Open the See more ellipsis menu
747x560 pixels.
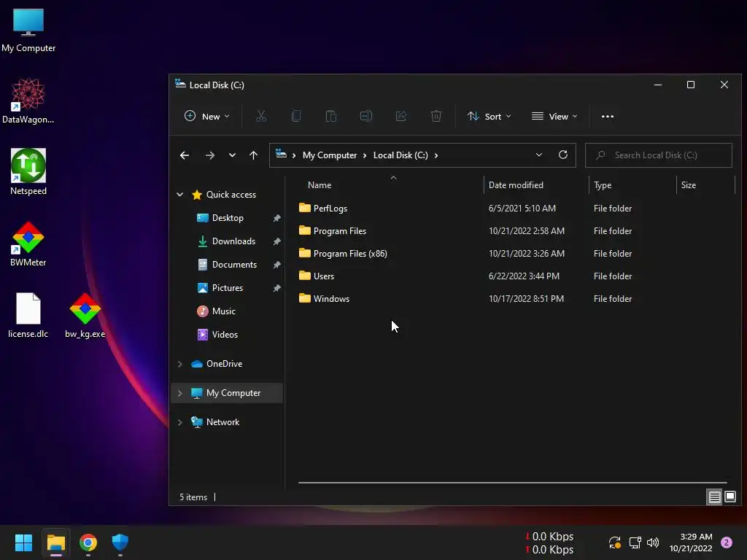(x=608, y=116)
